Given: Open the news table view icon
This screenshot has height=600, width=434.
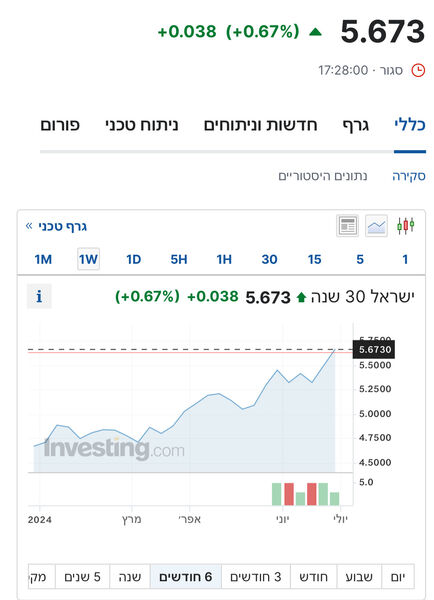Looking at the screenshot, I should tap(348, 226).
